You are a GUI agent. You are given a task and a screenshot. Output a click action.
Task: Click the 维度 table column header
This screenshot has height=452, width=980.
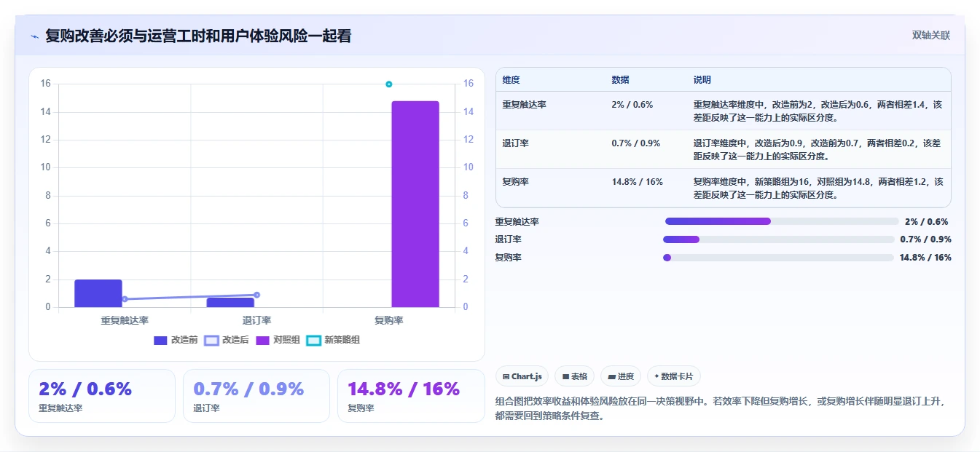[511, 80]
